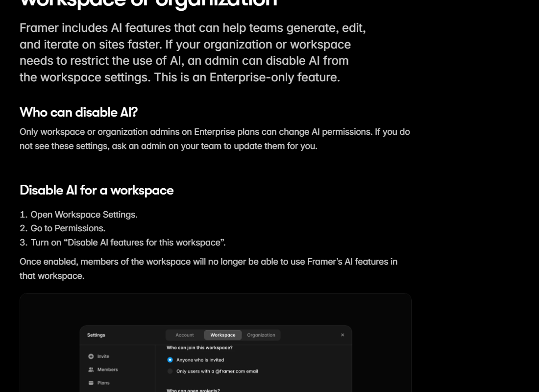Click the Invite plus icon in Settings sidebar
Screen dimensions: 539x392
[91, 356]
